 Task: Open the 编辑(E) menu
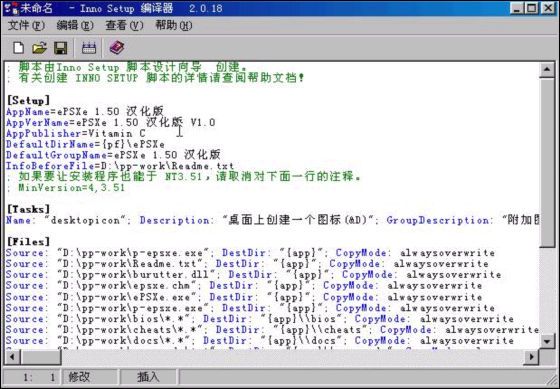click(75, 25)
